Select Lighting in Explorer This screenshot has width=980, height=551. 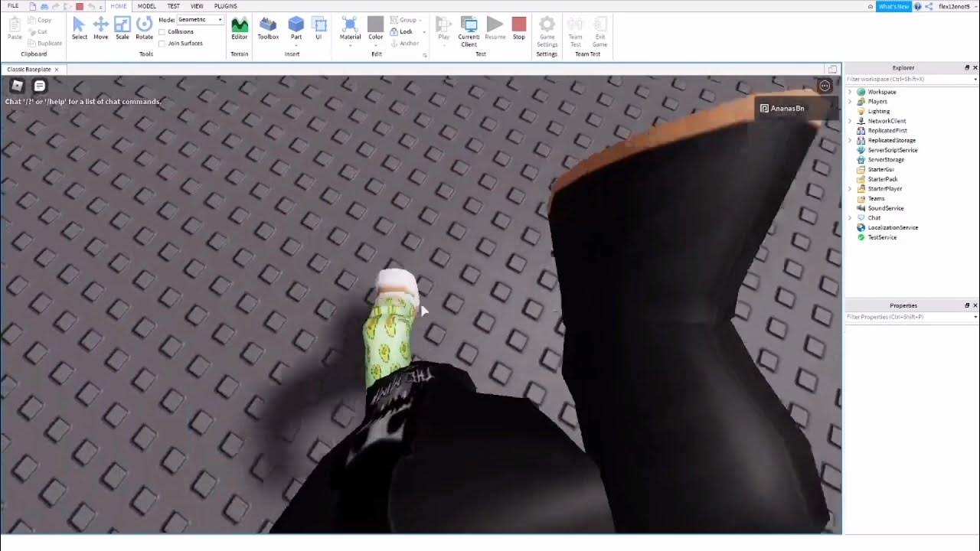tap(879, 111)
